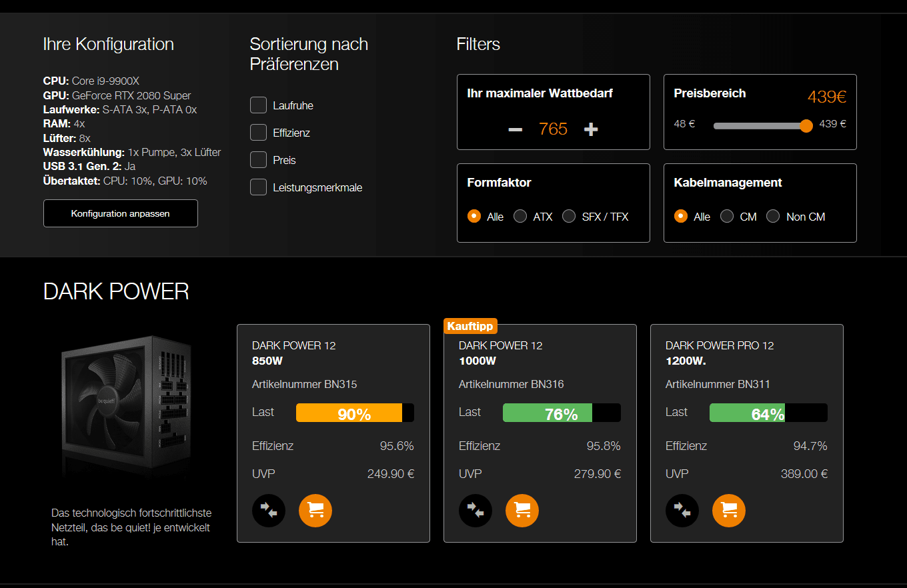Click the Kauftipp badge
The height and width of the screenshot is (588, 907).
470,326
